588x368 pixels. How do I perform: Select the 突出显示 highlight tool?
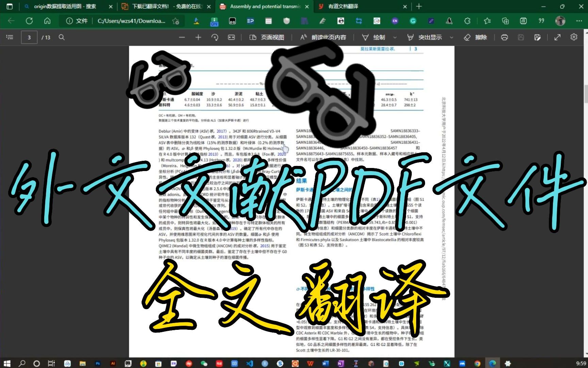point(424,37)
